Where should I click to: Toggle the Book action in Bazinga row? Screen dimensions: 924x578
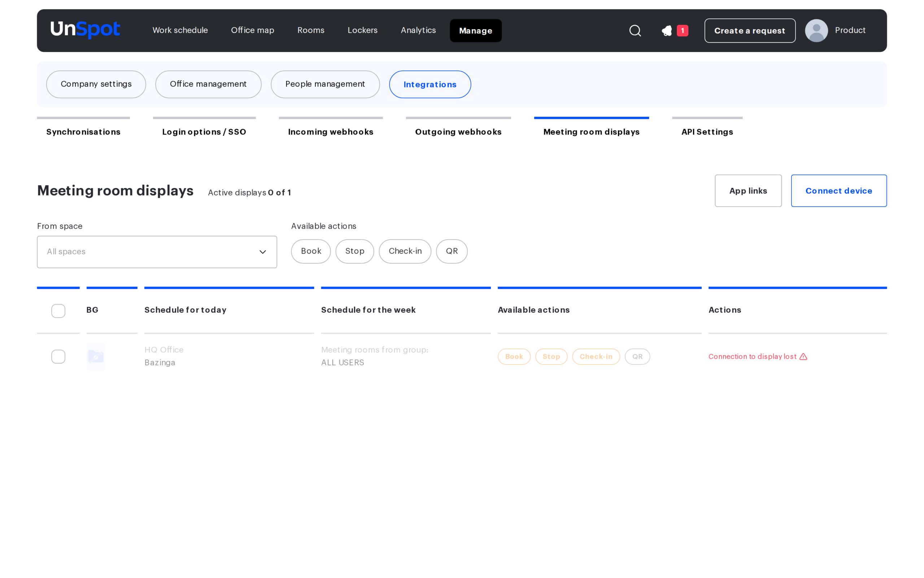click(514, 357)
